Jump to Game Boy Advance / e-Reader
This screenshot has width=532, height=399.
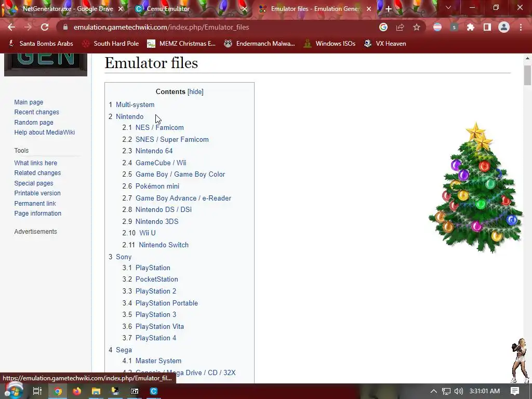click(x=183, y=198)
